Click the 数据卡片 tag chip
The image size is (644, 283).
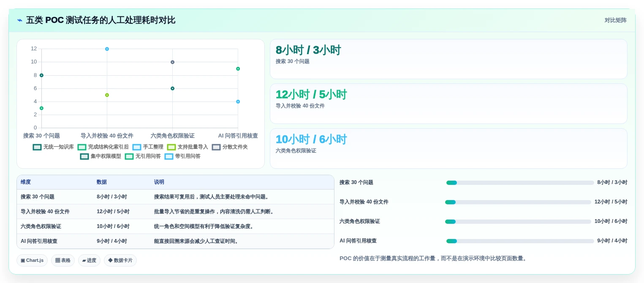(120, 261)
